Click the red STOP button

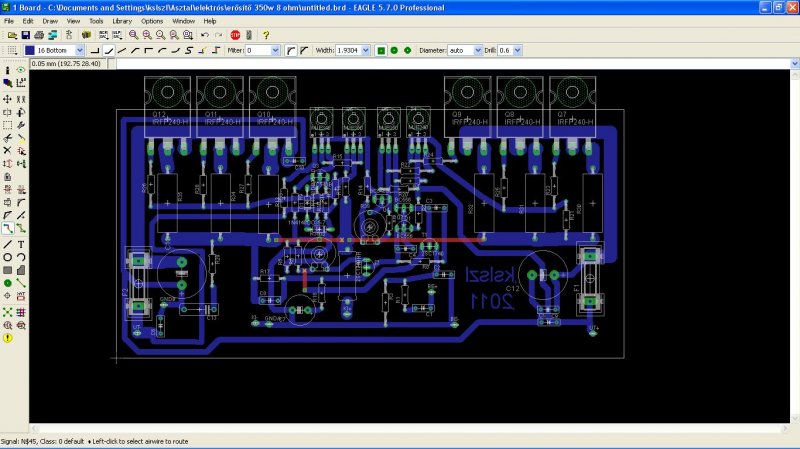click(x=235, y=35)
